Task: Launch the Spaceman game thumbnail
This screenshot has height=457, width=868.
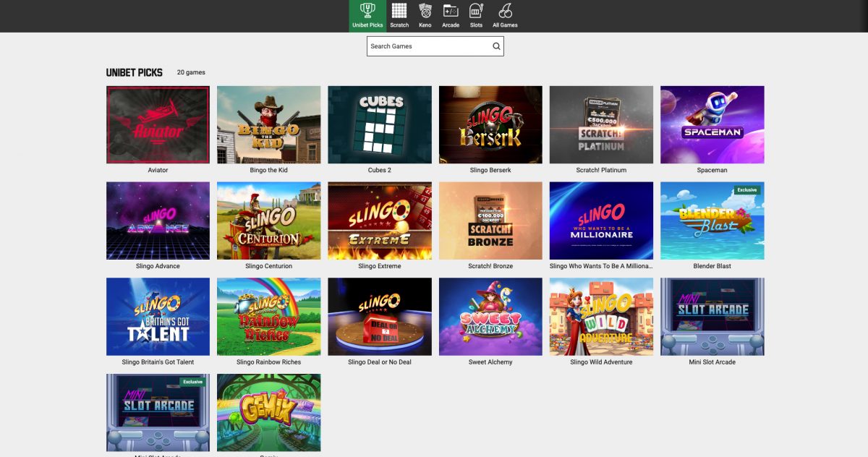Action: tap(712, 125)
